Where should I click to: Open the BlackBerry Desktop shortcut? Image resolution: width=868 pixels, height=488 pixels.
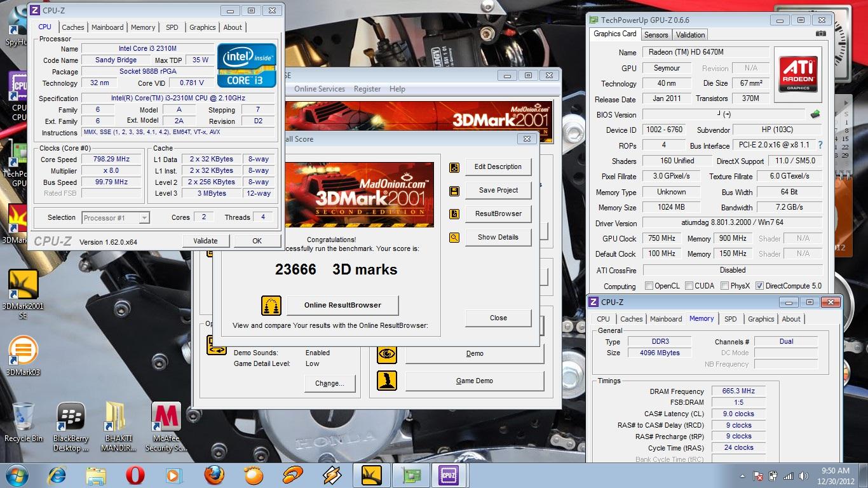[71, 427]
